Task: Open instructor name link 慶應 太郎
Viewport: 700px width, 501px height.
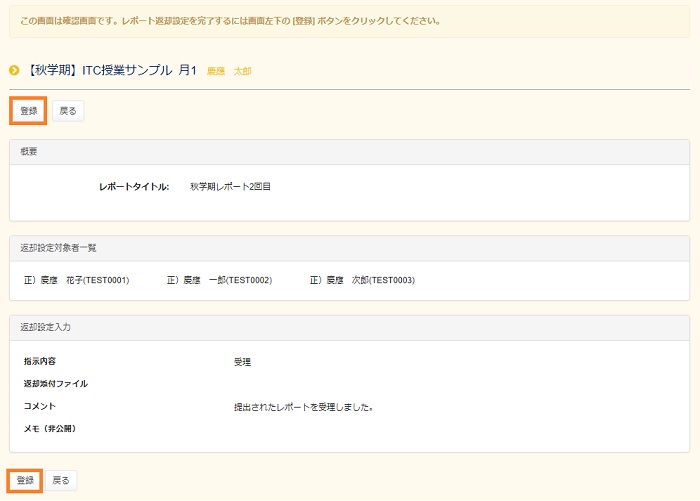Action: click(x=229, y=71)
